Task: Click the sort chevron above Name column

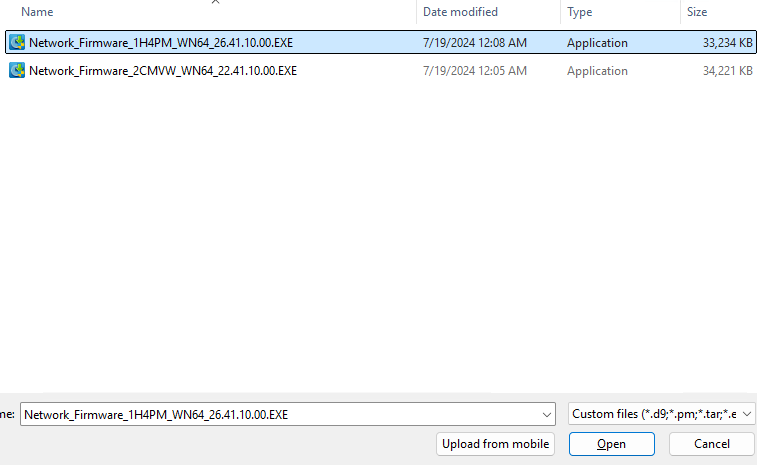Action: click(215, 2)
